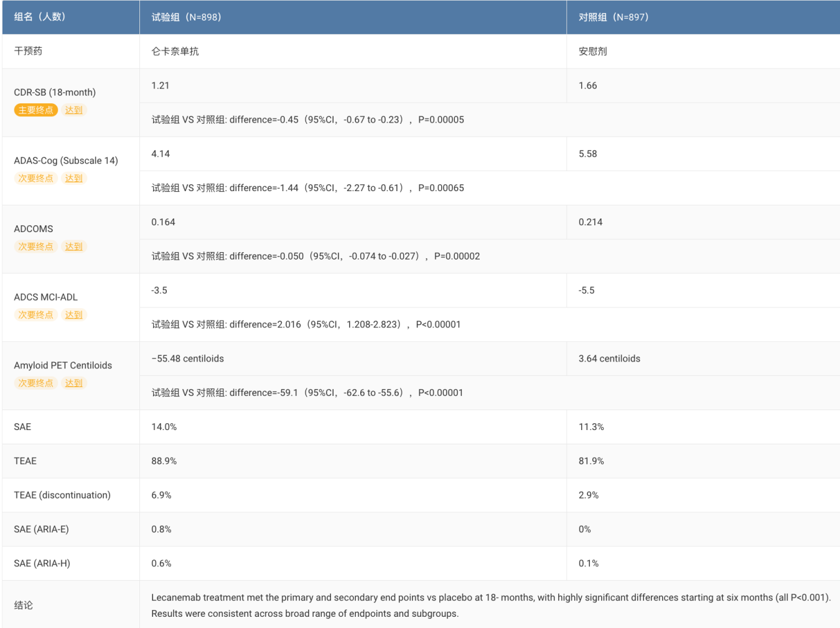Open the "达到" link under ADCS MCI-ADL
Viewport: 840px width, 628px height.
click(73, 315)
